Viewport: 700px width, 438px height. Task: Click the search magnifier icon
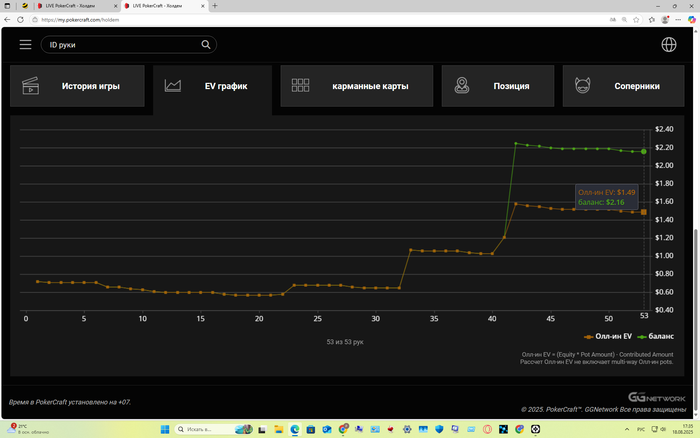pos(205,45)
